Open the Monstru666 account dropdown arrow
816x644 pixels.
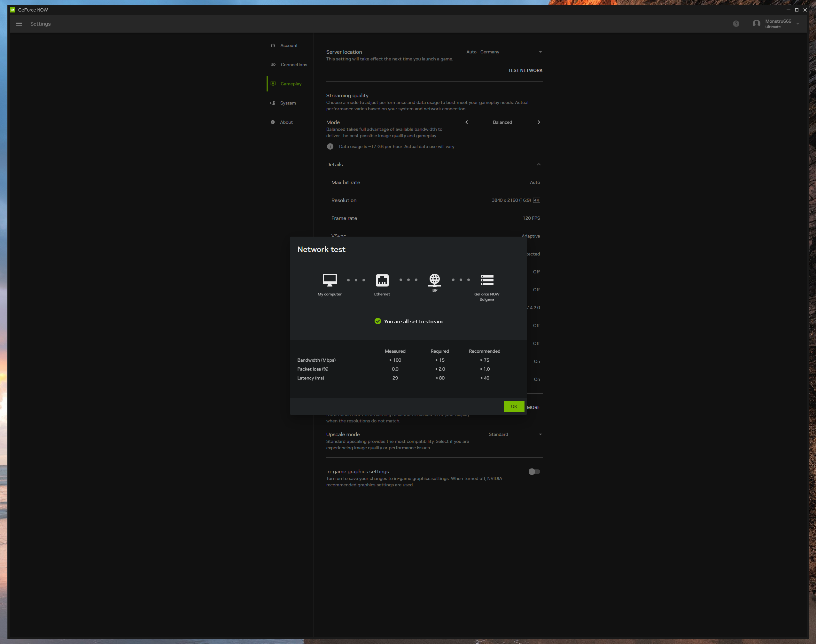tap(797, 24)
